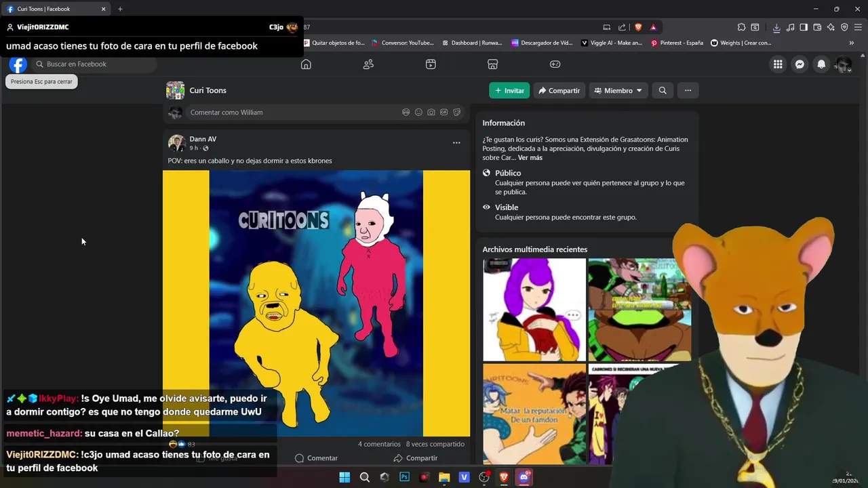Open the 8 veces compartido link
The image size is (868, 488).
pos(435,445)
